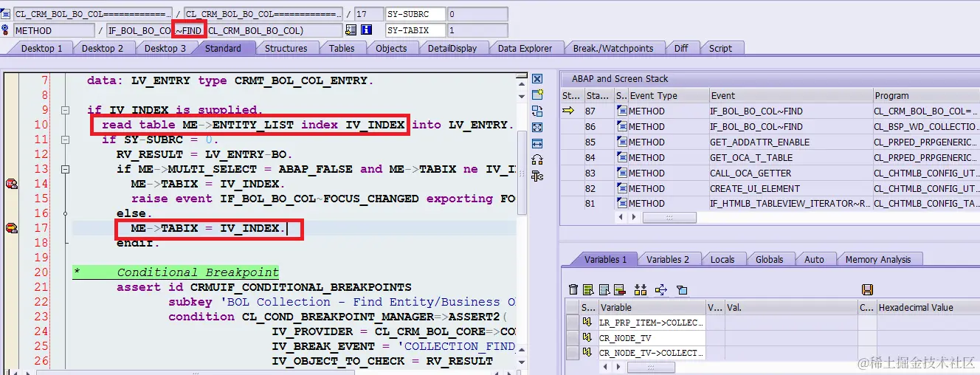980x375 pixels.
Task: Click the navigate-to-editor icon left of info icon
Action: 351,30
